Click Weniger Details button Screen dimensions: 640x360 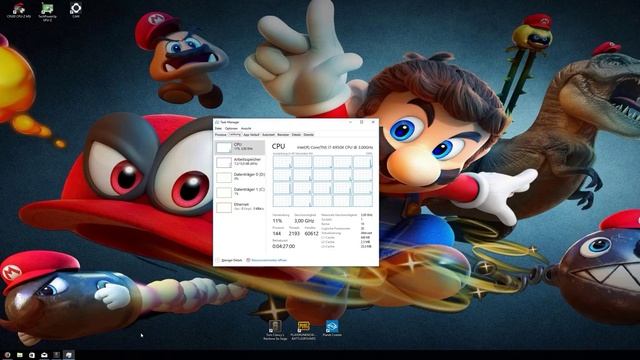pyautogui.click(x=229, y=260)
